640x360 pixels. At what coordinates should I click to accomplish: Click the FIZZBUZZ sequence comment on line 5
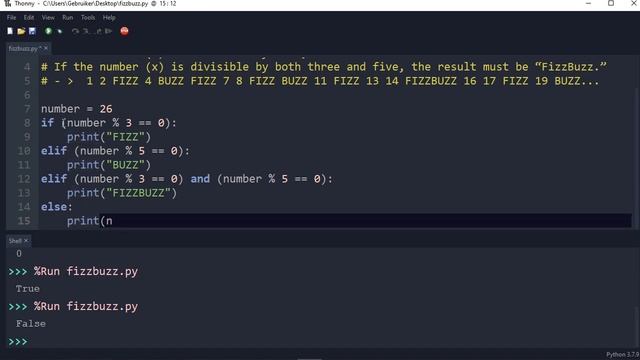[320, 81]
